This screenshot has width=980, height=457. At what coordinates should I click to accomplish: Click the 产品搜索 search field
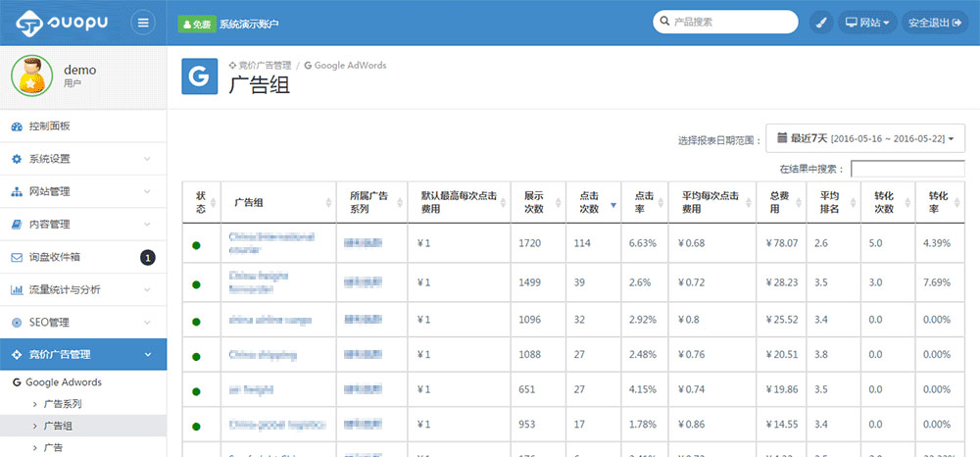731,22
